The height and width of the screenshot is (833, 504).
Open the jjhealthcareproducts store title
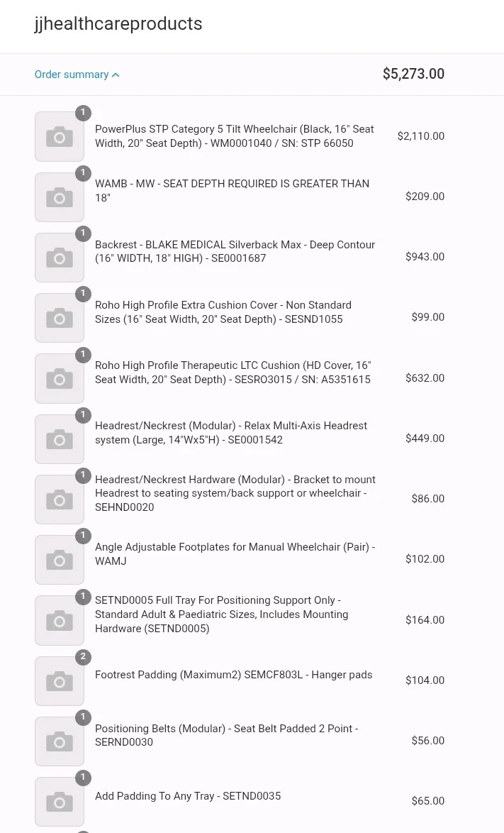pos(118,24)
